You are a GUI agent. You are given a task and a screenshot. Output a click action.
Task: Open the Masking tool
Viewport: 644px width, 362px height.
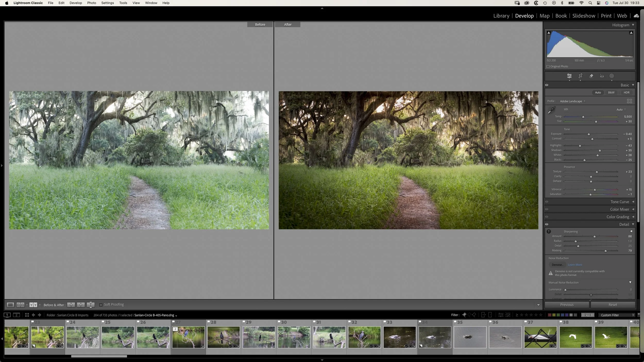pyautogui.click(x=612, y=76)
